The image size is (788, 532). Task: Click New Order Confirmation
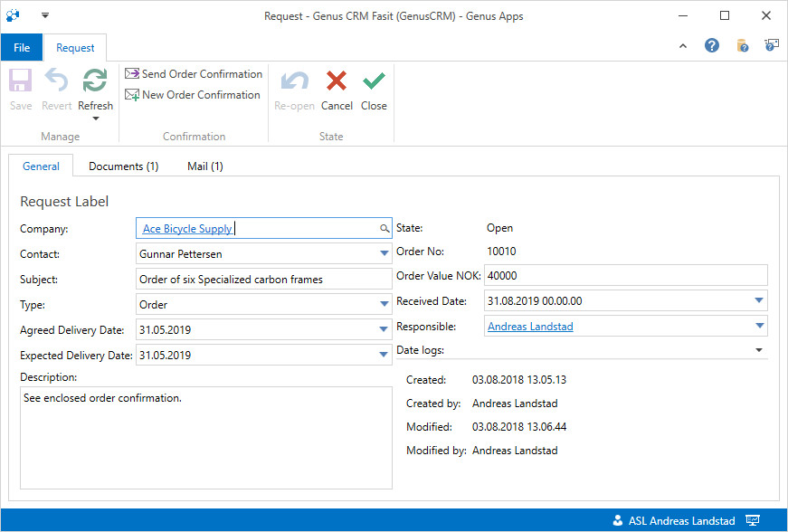click(x=193, y=95)
